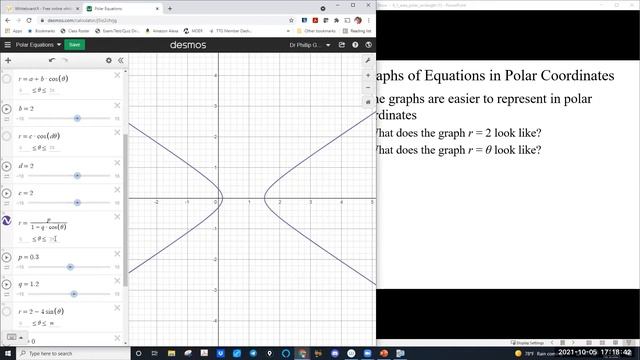Click the browser address bar

(163, 20)
